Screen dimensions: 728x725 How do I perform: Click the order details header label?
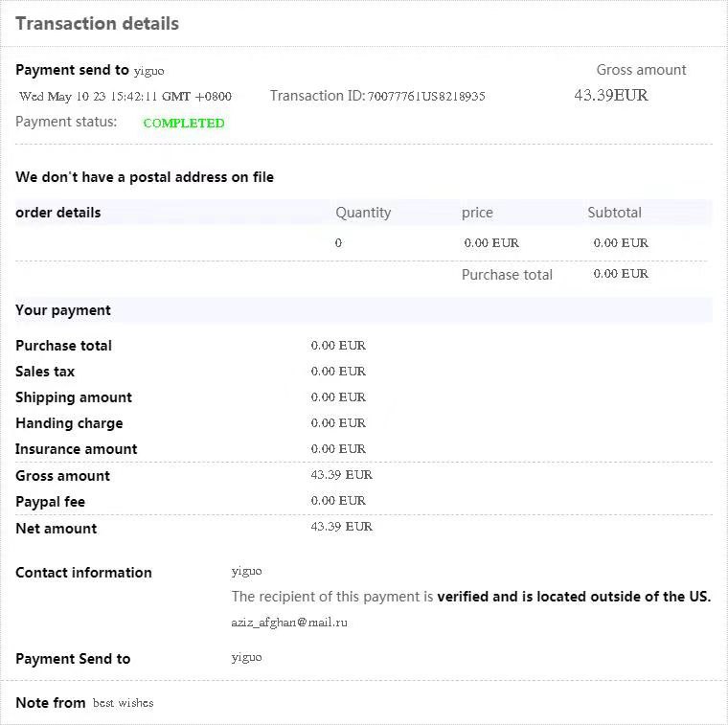click(x=58, y=213)
